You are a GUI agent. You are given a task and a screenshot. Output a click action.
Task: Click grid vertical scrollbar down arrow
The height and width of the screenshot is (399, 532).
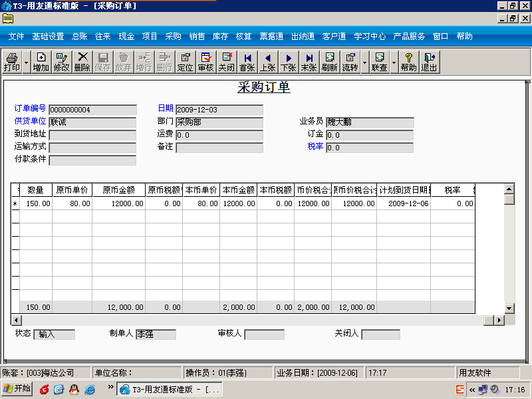(x=509, y=309)
